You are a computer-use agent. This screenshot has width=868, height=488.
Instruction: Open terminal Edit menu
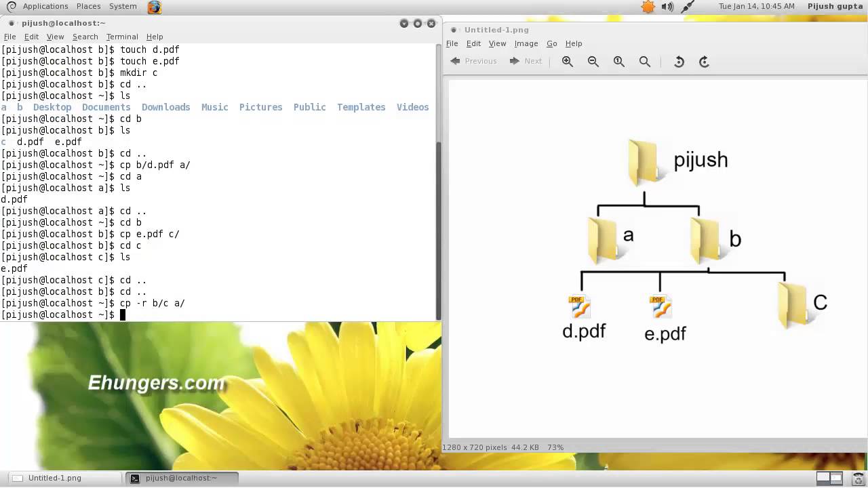click(x=32, y=37)
